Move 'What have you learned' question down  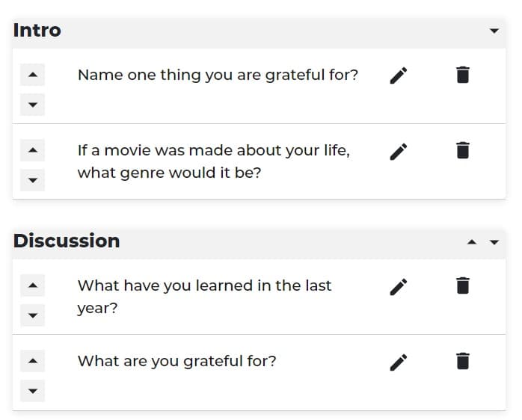click(32, 315)
